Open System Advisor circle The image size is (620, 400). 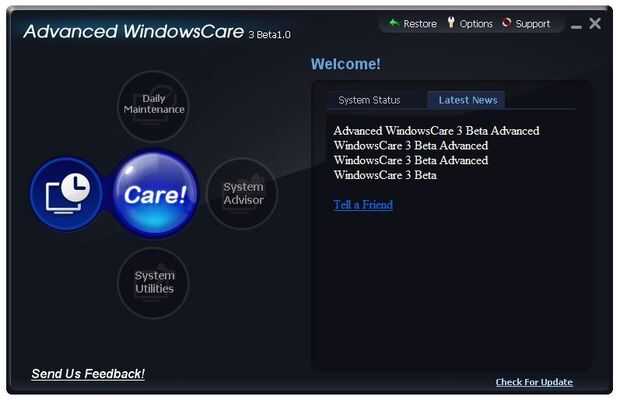242,193
